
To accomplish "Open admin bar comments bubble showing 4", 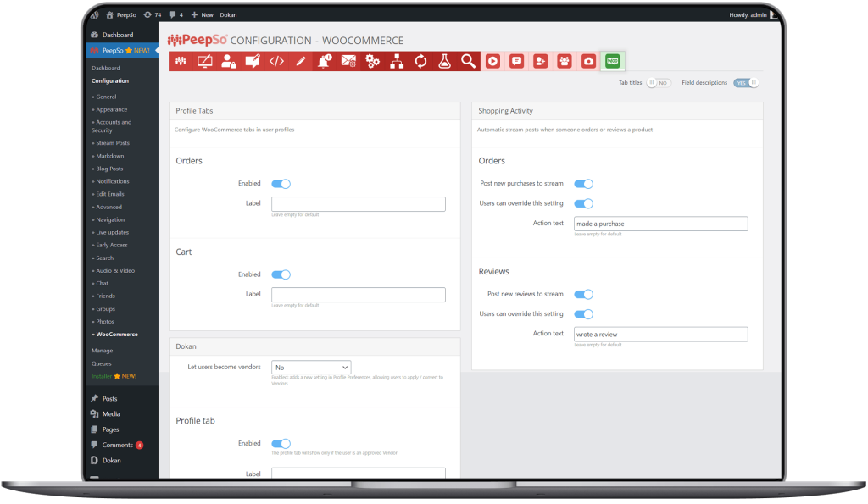I will pyautogui.click(x=176, y=15).
